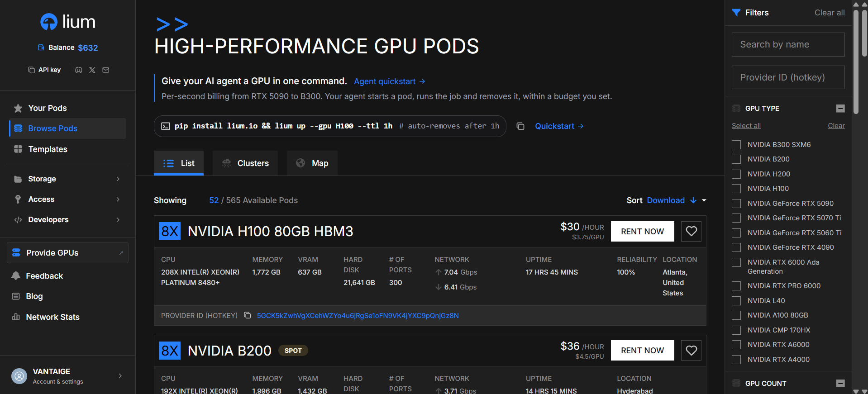Click the Search by name field
The width and height of the screenshot is (868, 394).
coord(788,44)
